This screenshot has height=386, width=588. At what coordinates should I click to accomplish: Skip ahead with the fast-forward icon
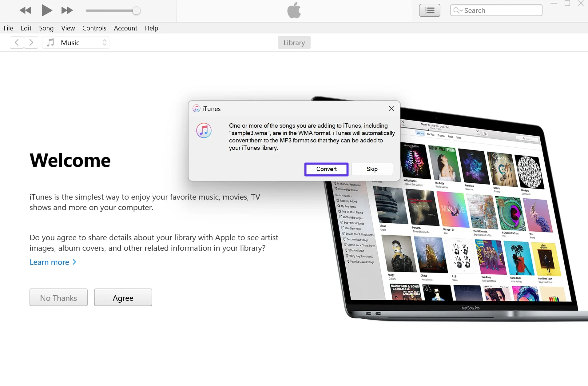coord(67,10)
